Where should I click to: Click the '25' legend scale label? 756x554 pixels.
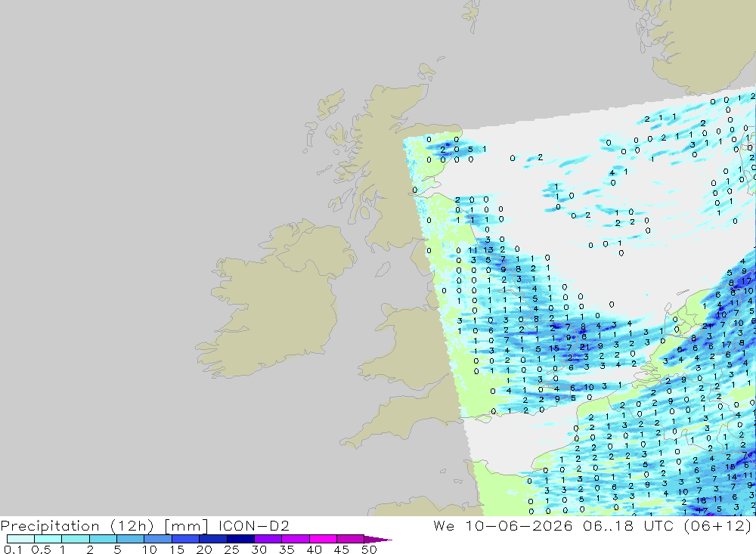tap(231, 549)
